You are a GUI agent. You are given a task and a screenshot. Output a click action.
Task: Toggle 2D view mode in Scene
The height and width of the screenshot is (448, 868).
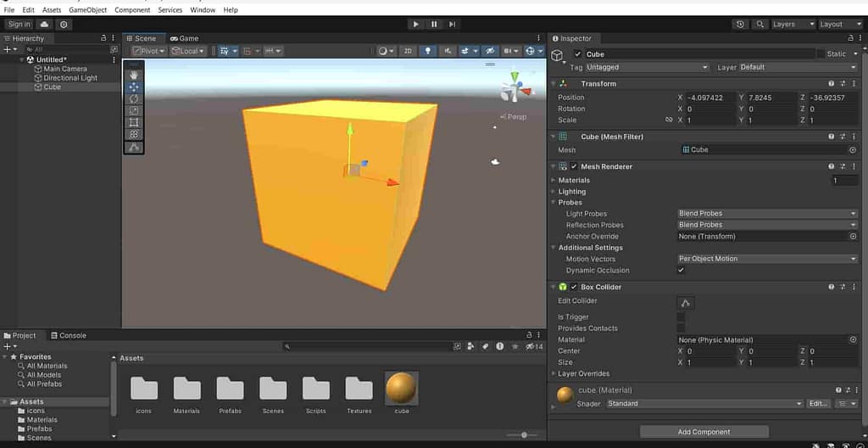(x=408, y=51)
